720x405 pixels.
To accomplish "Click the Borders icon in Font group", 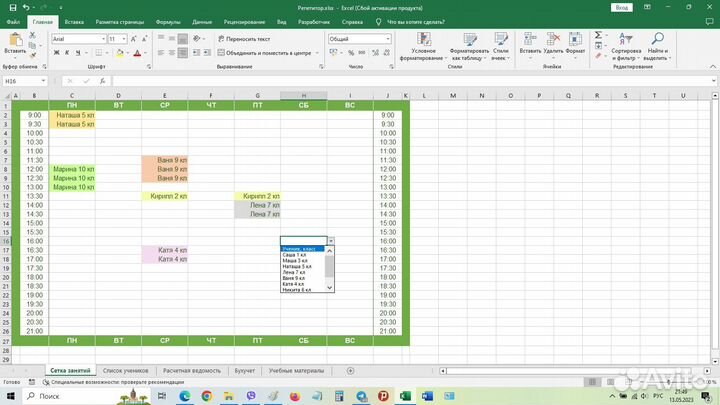I will 98,53.
